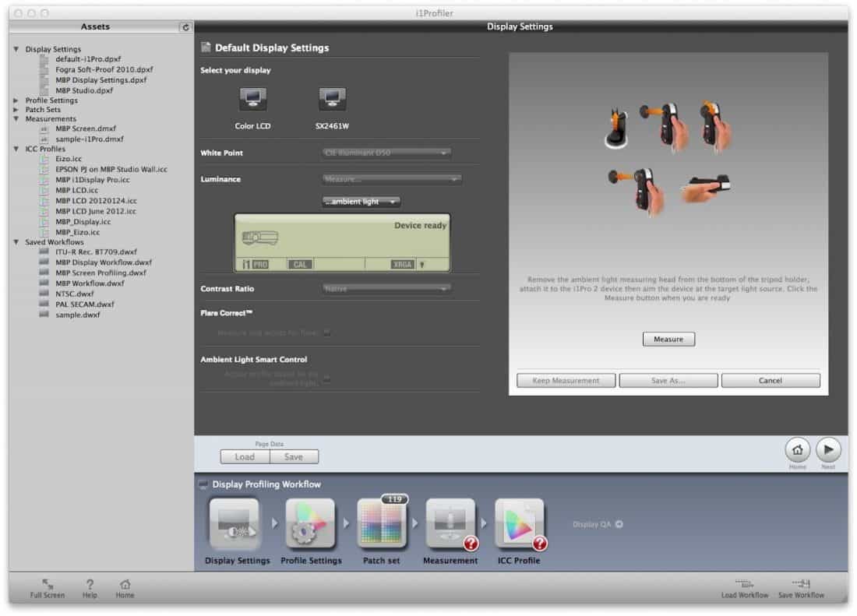Open the White Point dropdown

pos(386,153)
